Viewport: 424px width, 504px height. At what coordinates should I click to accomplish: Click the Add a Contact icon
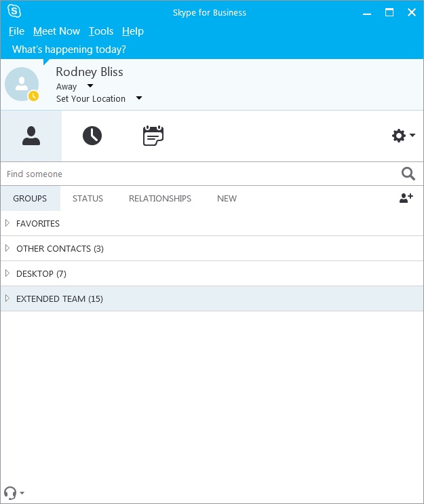(406, 198)
